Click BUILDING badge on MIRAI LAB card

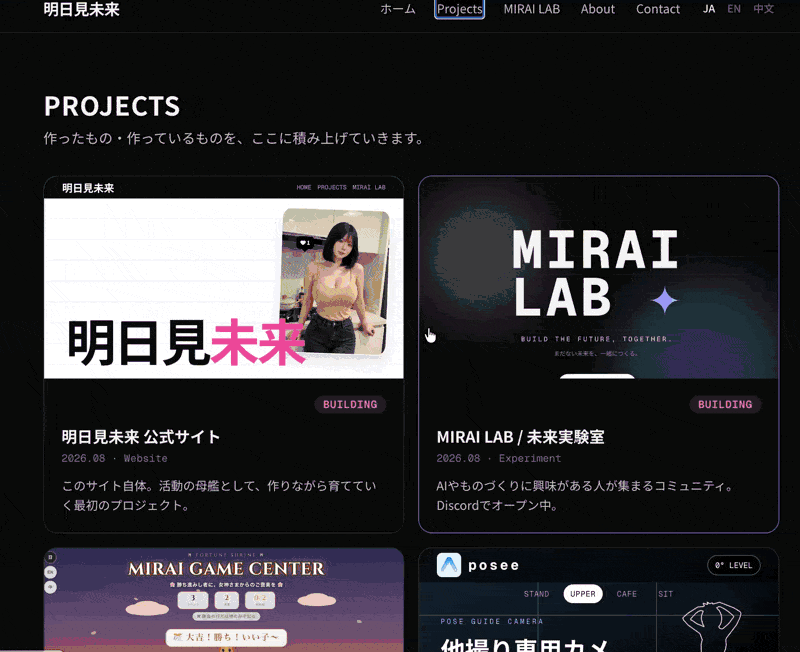point(725,405)
